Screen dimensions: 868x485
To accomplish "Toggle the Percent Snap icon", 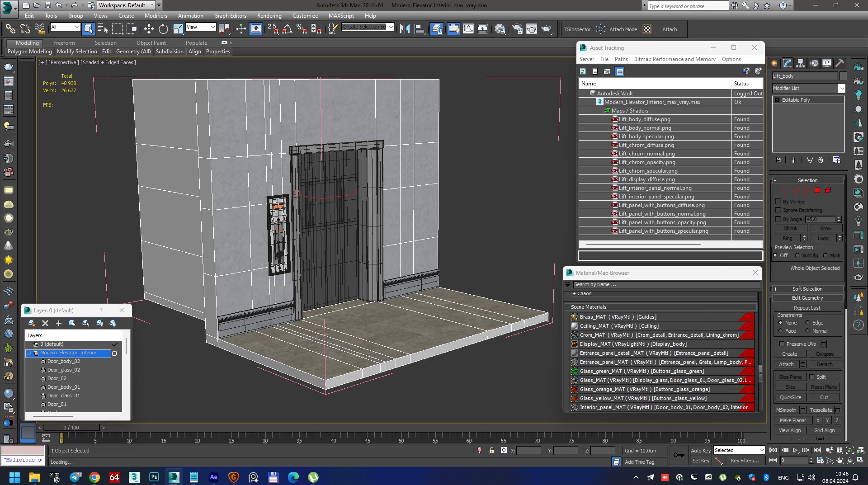I will [x=302, y=29].
